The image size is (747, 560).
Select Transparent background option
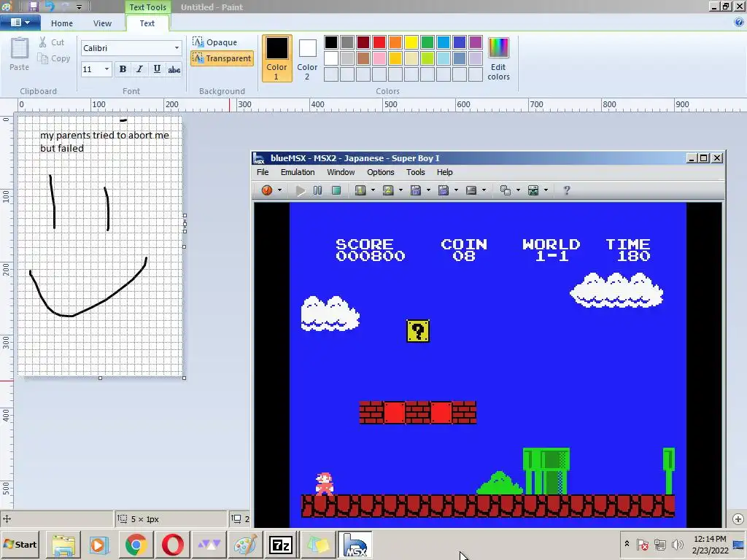click(222, 58)
